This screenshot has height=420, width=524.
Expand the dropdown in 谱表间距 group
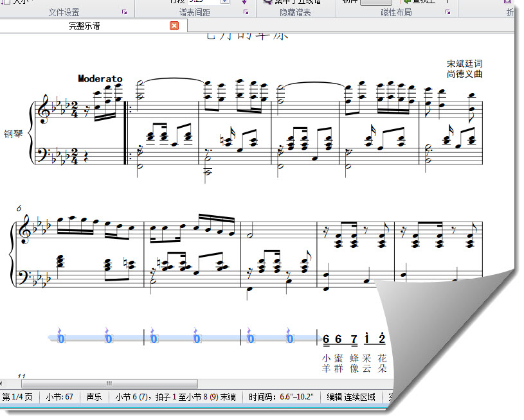(224, 2)
